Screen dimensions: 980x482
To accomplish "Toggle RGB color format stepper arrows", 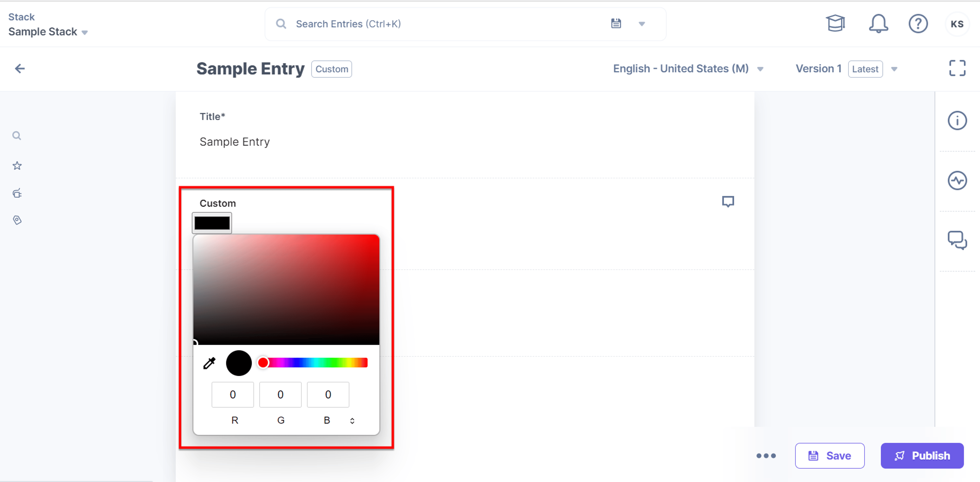I will click(x=352, y=421).
